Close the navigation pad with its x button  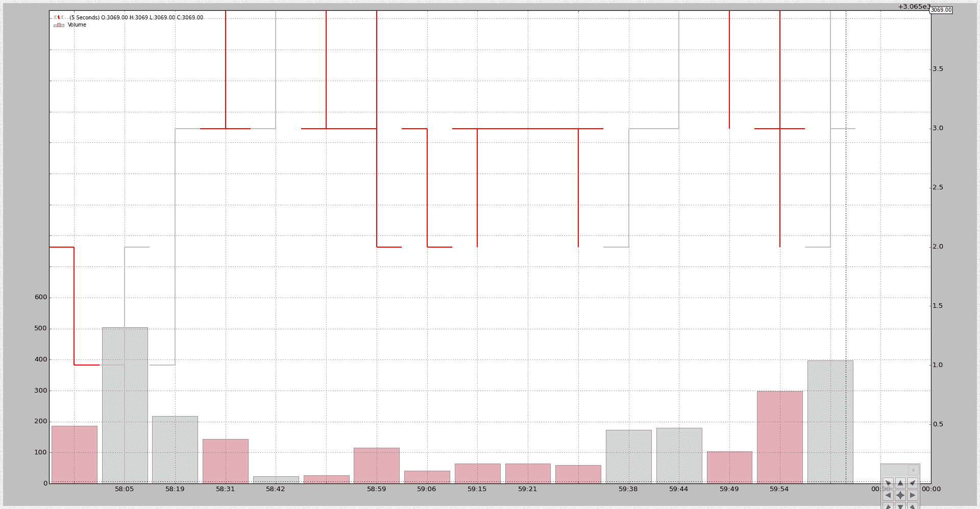pyautogui.click(x=913, y=470)
